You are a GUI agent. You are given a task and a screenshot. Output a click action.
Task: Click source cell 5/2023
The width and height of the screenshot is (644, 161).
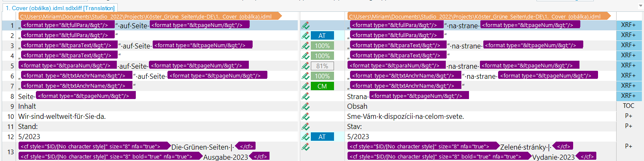[x=29, y=137]
